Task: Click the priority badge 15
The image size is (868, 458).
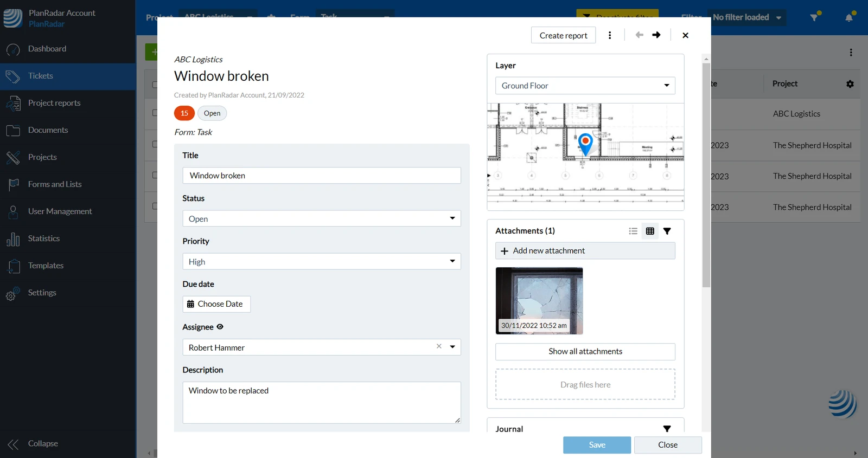Action: [x=184, y=113]
